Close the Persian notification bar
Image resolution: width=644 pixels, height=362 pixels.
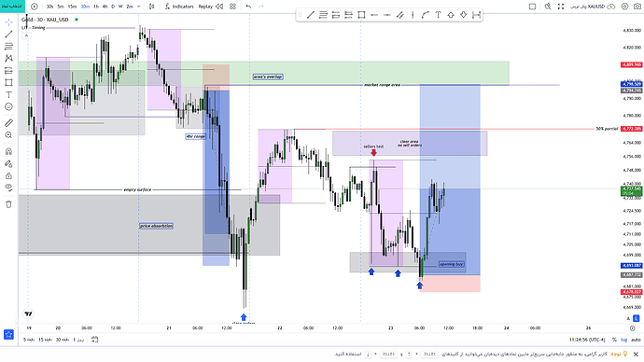[x=636, y=354]
